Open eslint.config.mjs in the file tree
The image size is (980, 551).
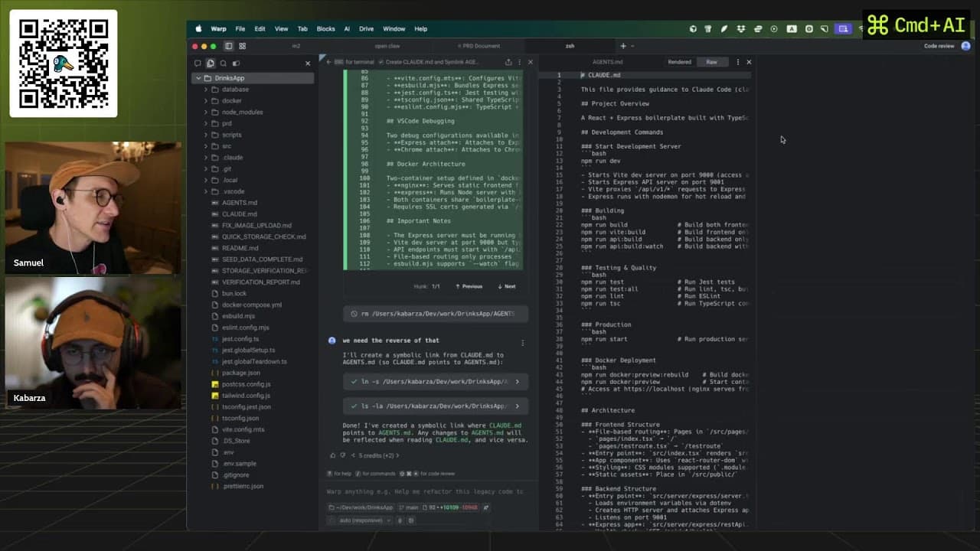click(x=245, y=328)
